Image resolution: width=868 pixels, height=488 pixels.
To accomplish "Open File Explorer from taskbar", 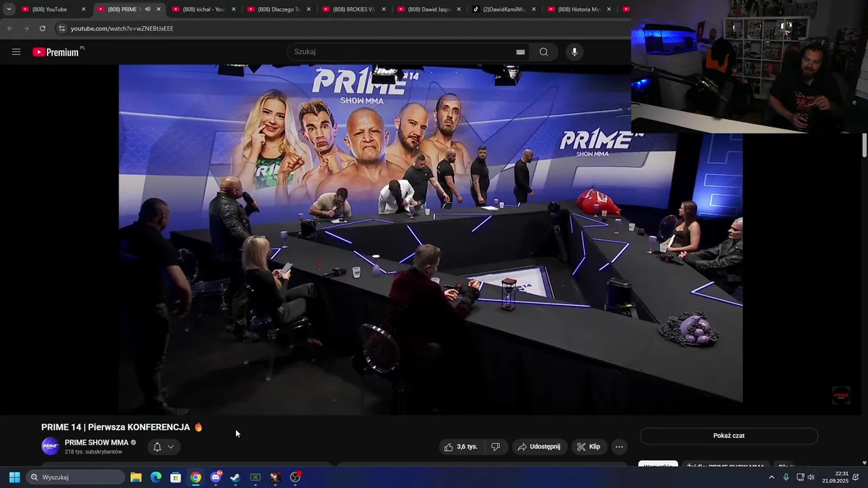I will (x=136, y=477).
